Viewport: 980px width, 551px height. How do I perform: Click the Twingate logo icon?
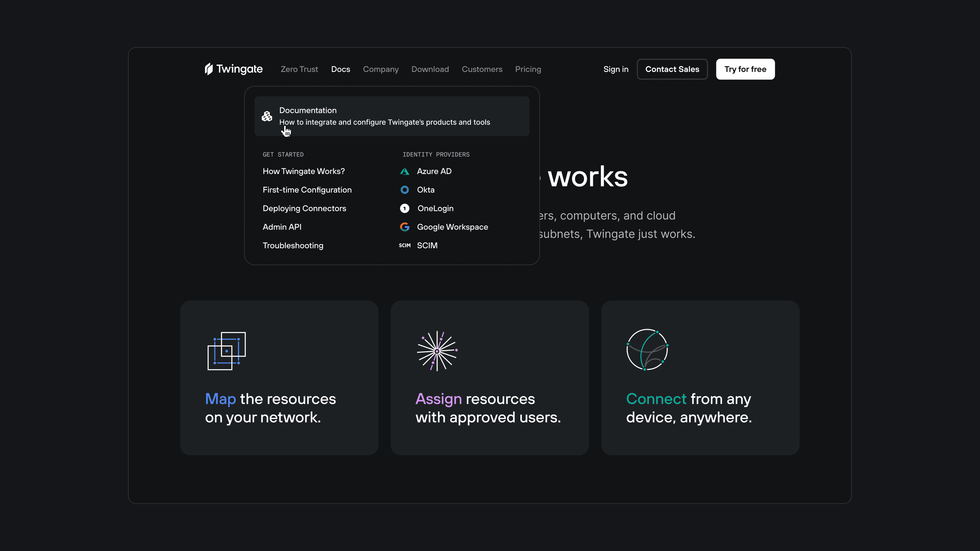click(x=209, y=69)
